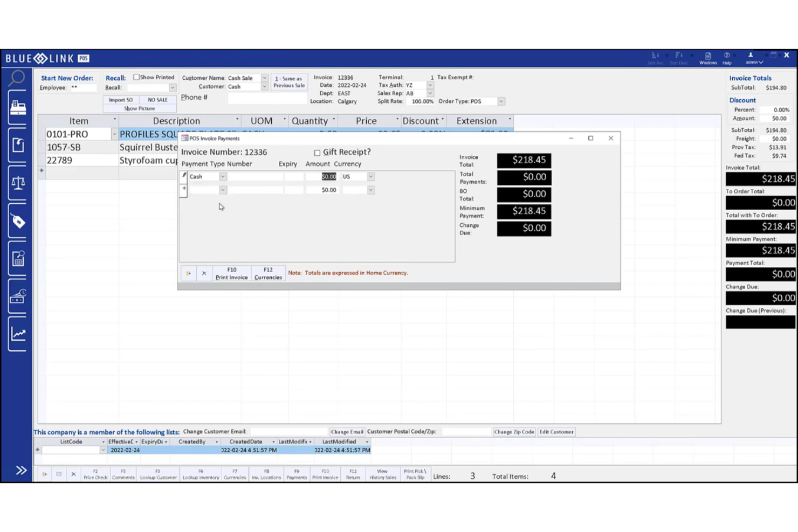Click the exit-door icon in the bottom toolbar
Image resolution: width=798 pixels, height=532 pixels.
pos(44,474)
